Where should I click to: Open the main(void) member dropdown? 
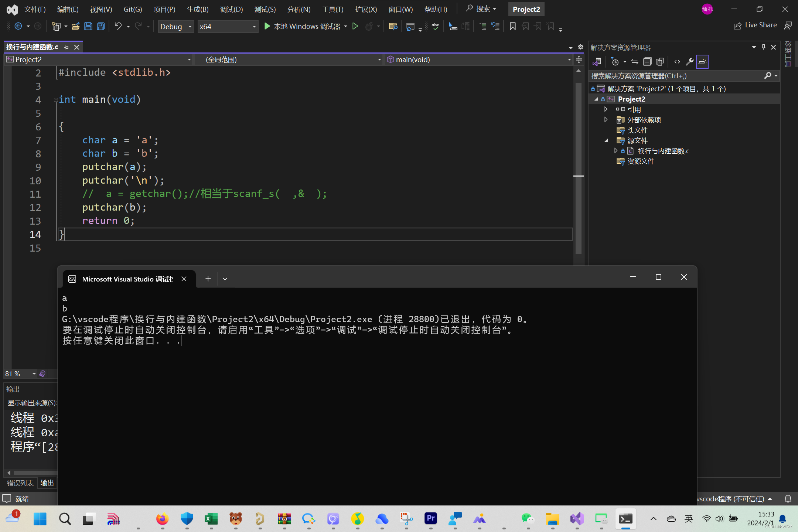479,59
